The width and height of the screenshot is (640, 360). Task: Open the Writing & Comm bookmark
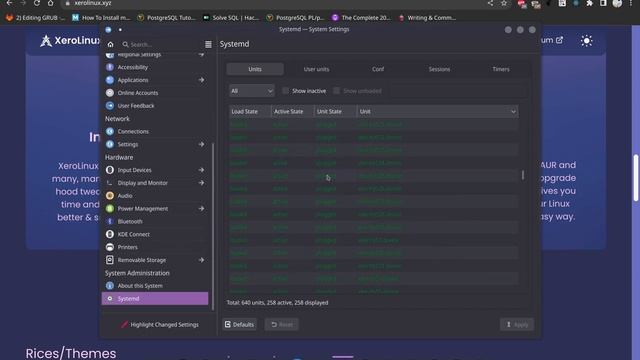tap(428, 18)
